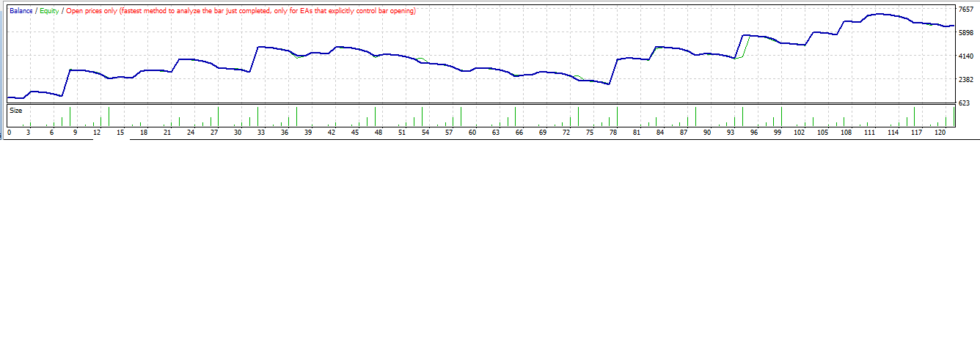
Task: Click the horizontal axis label '117'
Action: pyautogui.click(x=917, y=133)
